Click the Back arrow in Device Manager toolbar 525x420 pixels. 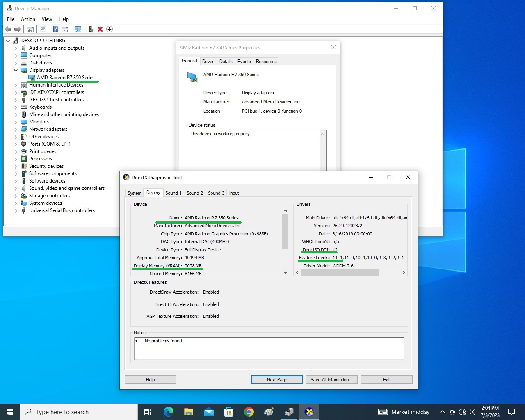click(x=8, y=29)
